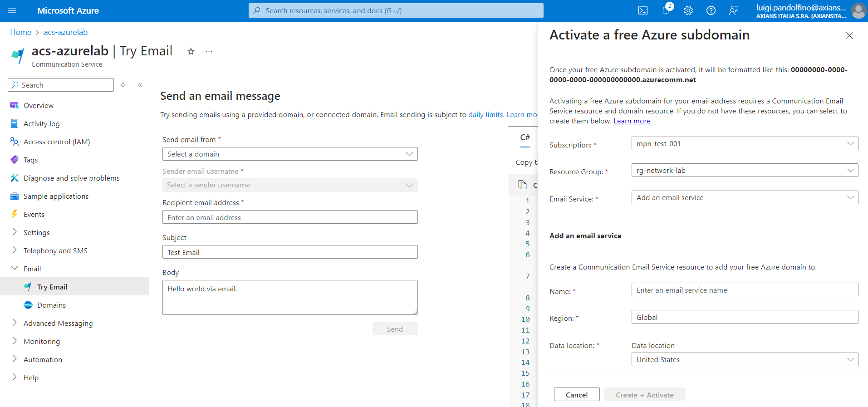This screenshot has height=407, width=868.
Task: Click the Cancel button
Action: point(576,395)
